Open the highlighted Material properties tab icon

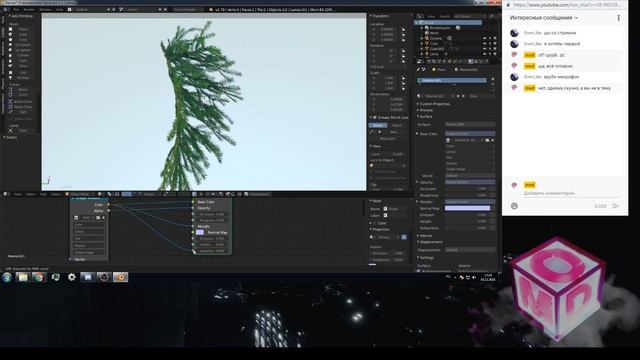[470, 62]
